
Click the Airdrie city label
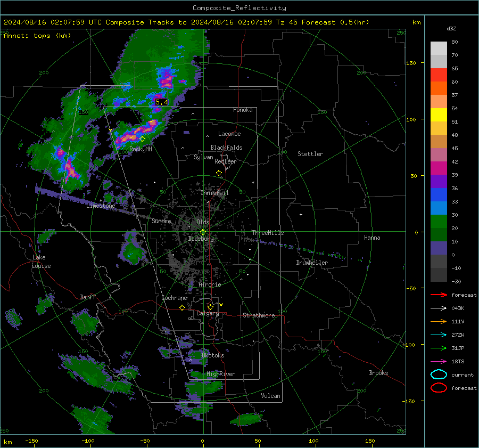tap(210, 284)
